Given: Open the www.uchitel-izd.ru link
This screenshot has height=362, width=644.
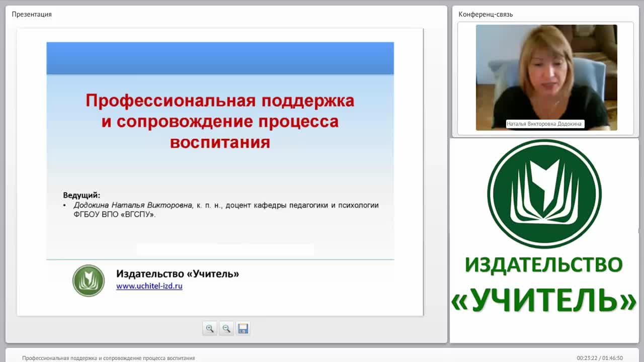Looking at the screenshot, I should click(149, 286).
